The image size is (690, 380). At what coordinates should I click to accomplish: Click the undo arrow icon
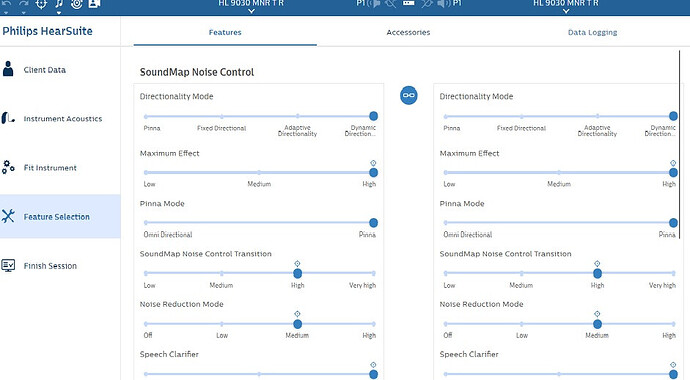7,4
